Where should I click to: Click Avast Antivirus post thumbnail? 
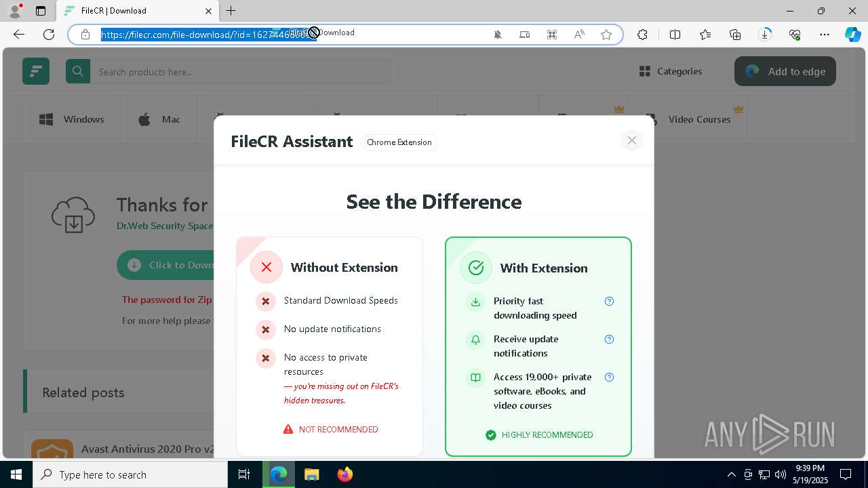52,449
